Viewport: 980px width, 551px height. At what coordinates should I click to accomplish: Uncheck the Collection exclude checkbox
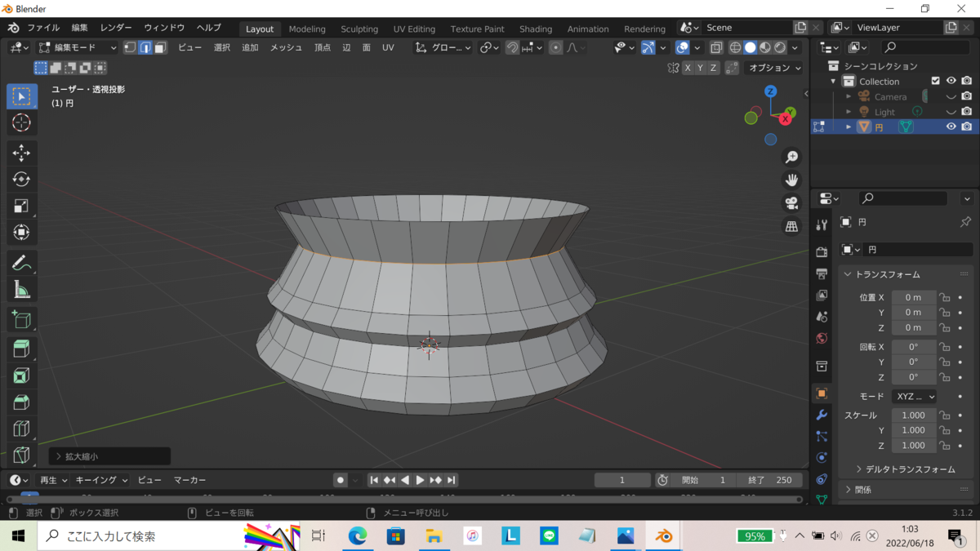pyautogui.click(x=936, y=81)
